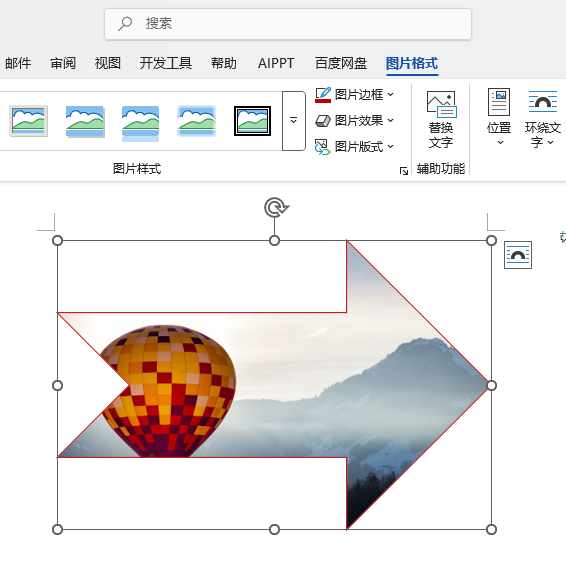Click the search box at top
Image resolution: width=566 pixels, height=570 pixels.
click(288, 24)
